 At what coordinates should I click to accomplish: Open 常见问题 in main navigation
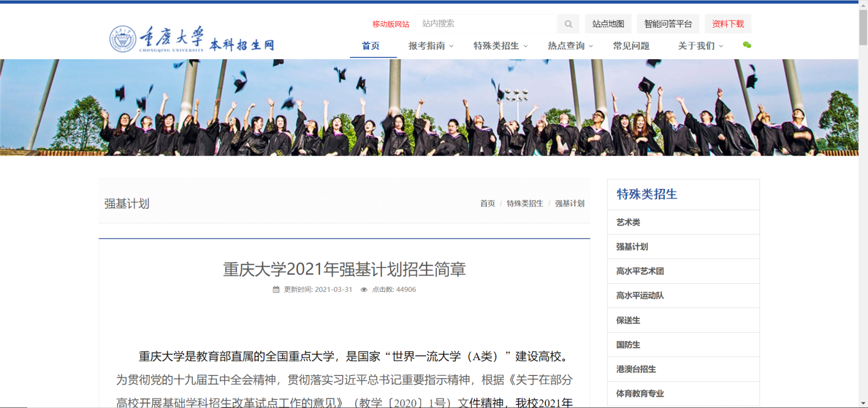click(x=631, y=46)
